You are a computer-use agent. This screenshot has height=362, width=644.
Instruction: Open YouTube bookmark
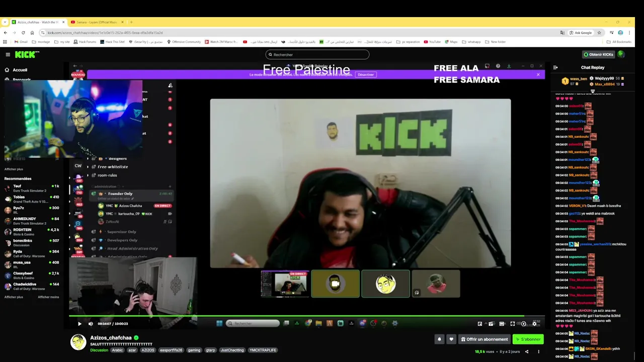(432, 42)
